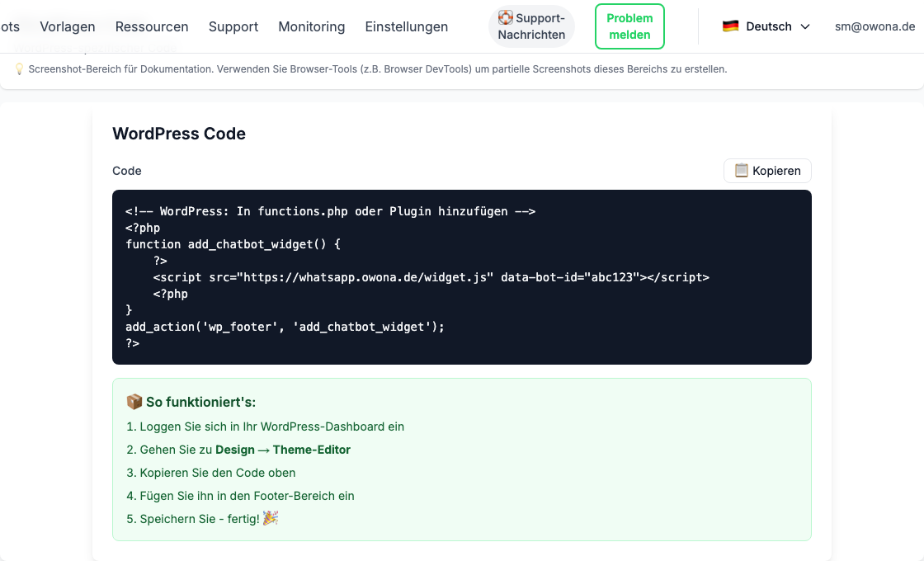The image size is (924, 561).
Task: Navigate to the Support section
Action: coord(233,26)
